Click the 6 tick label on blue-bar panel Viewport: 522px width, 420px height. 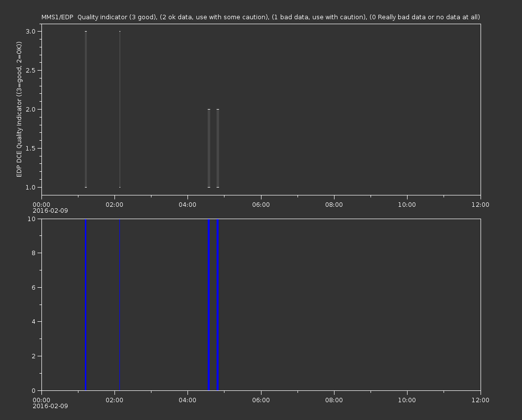[x=34, y=287]
